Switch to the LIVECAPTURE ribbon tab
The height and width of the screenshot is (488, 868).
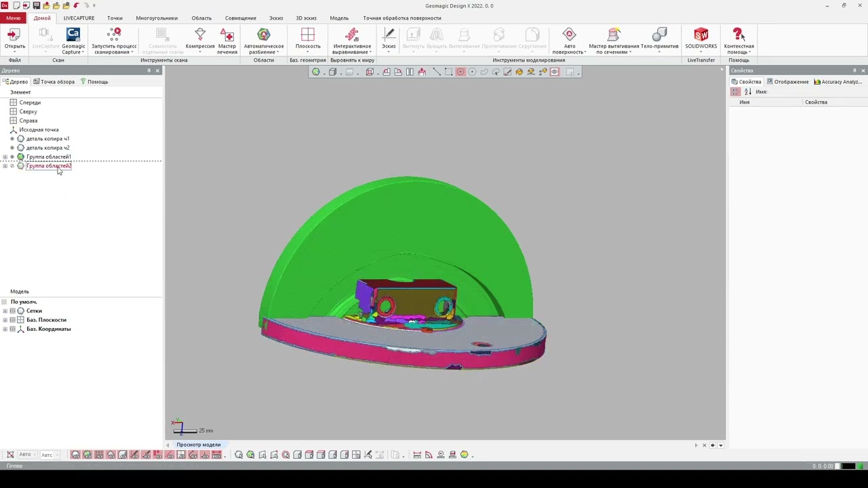[x=79, y=18]
